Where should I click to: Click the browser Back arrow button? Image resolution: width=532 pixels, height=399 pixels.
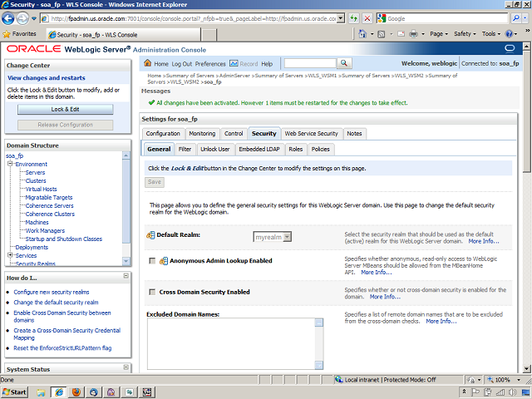click(x=11, y=17)
